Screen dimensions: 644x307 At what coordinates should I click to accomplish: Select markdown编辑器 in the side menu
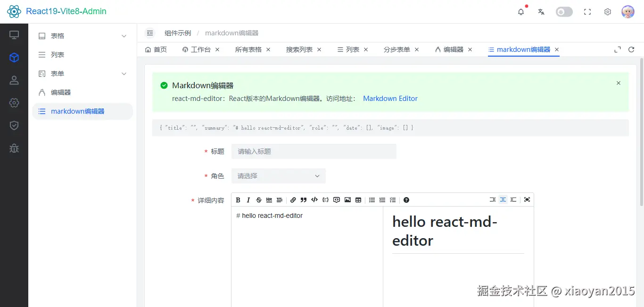[83, 111]
